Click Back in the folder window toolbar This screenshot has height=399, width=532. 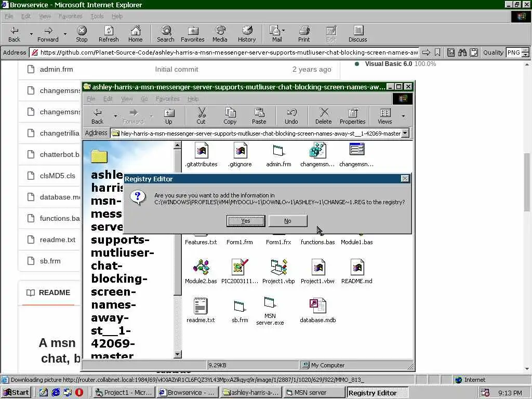tap(97, 116)
